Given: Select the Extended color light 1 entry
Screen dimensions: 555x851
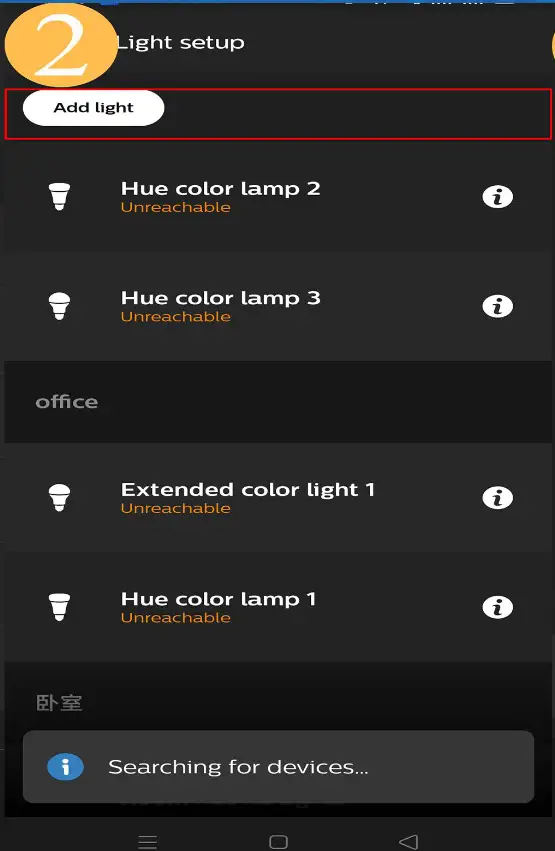Looking at the screenshot, I should tap(278, 498).
